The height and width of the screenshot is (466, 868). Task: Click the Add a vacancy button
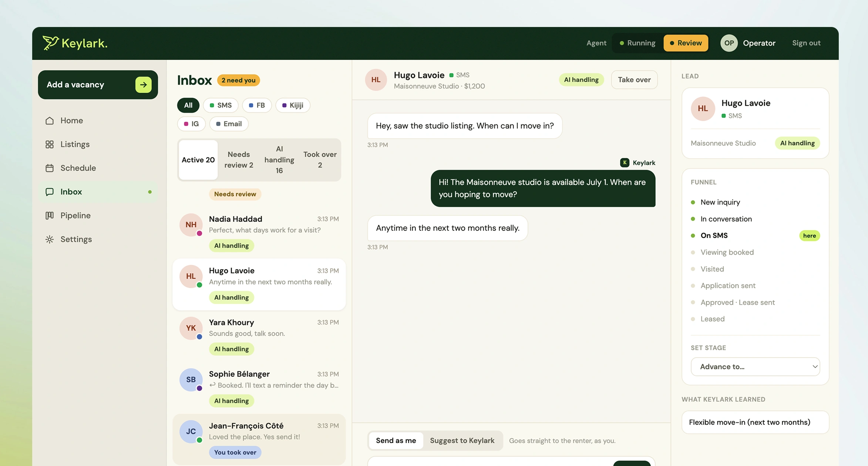point(98,85)
